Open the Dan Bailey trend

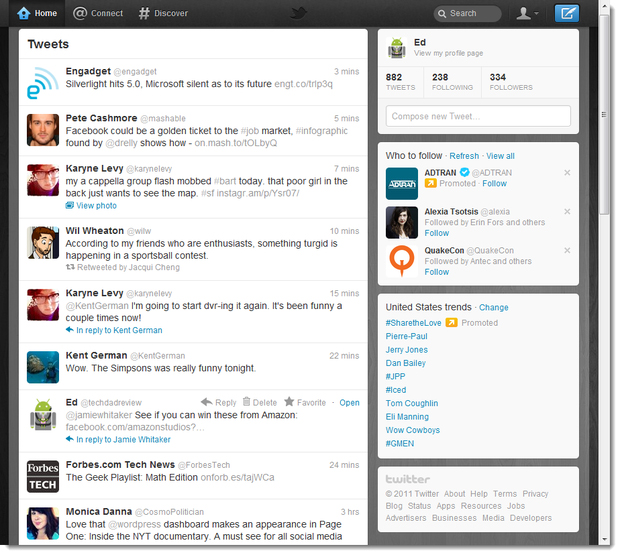406,363
